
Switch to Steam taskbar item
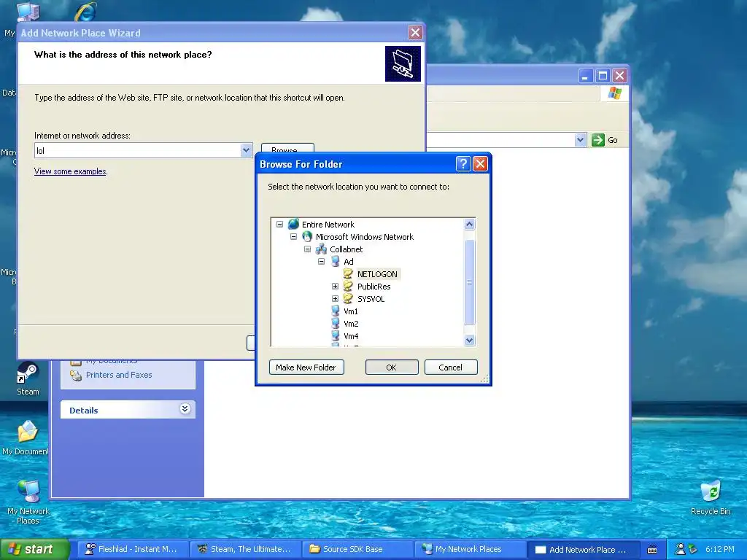pyautogui.click(x=244, y=549)
